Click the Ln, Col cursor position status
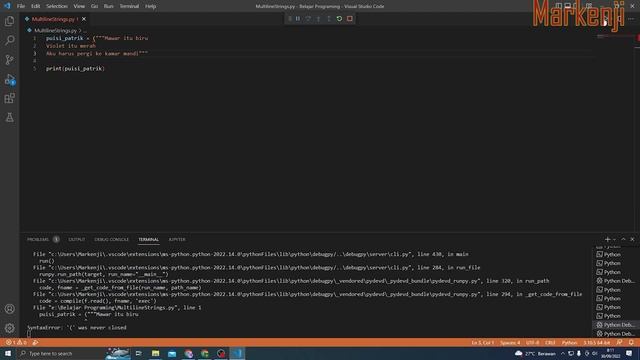 click(482, 343)
